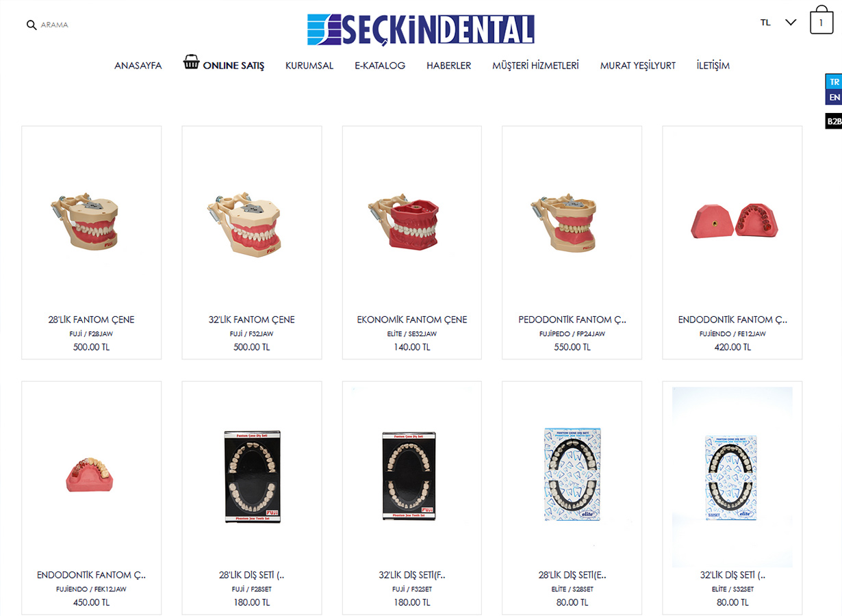Open the Fuji F32SET teeth set image
The height and width of the screenshot is (616, 842).
[x=409, y=477]
